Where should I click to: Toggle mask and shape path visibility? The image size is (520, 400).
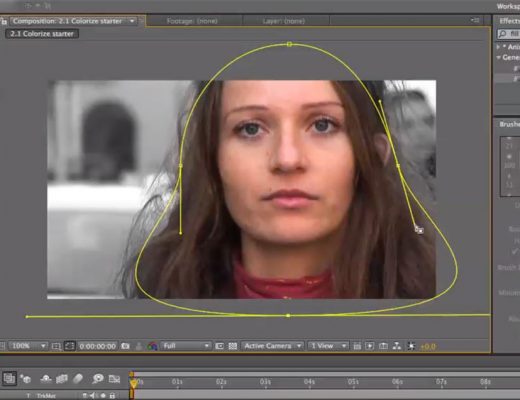[70, 346]
